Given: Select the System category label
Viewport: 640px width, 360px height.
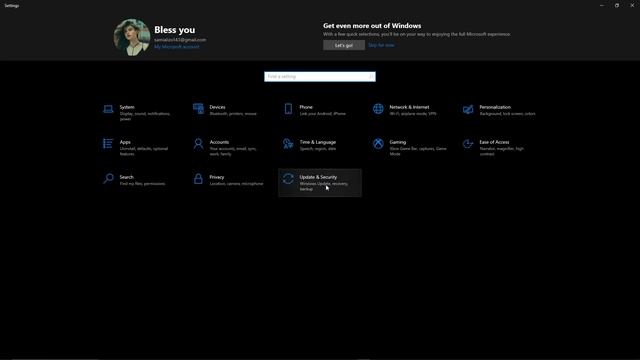Looking at the screenshot, I should click(127, 107).
